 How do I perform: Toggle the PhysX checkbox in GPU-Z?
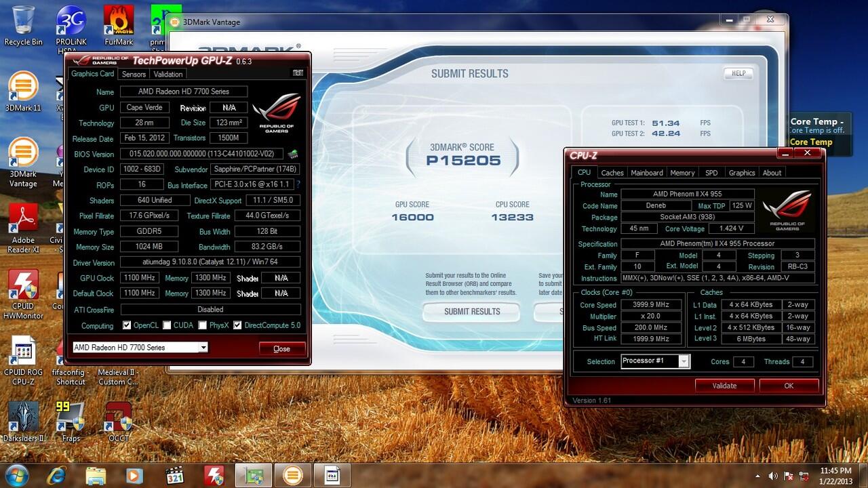[202, 325]
